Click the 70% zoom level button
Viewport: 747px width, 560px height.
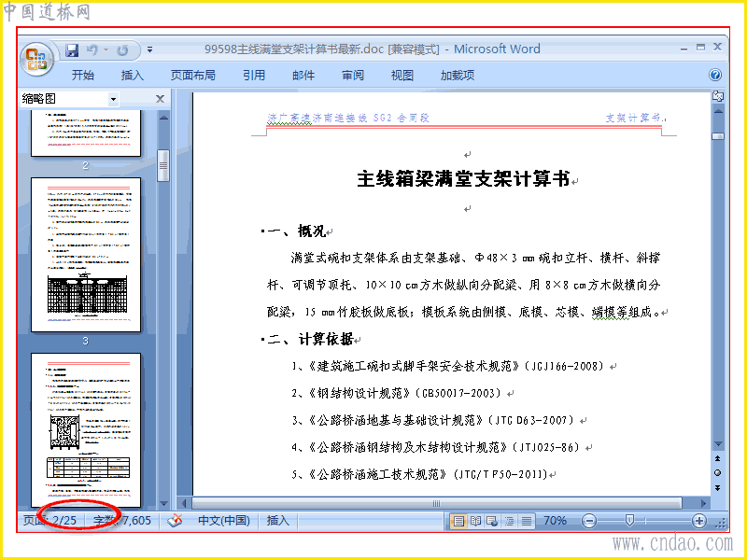(x=555, y=521)
